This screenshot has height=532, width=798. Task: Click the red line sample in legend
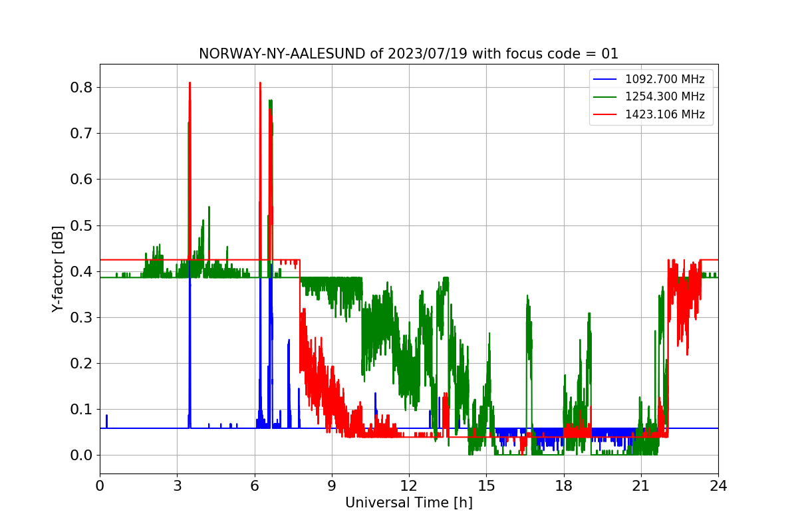(x=605, y=114)
